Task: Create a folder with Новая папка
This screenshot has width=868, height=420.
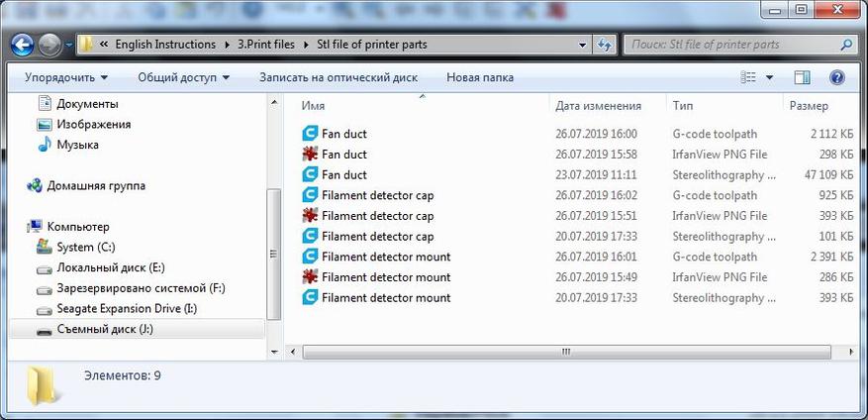Action: point(479,77)
